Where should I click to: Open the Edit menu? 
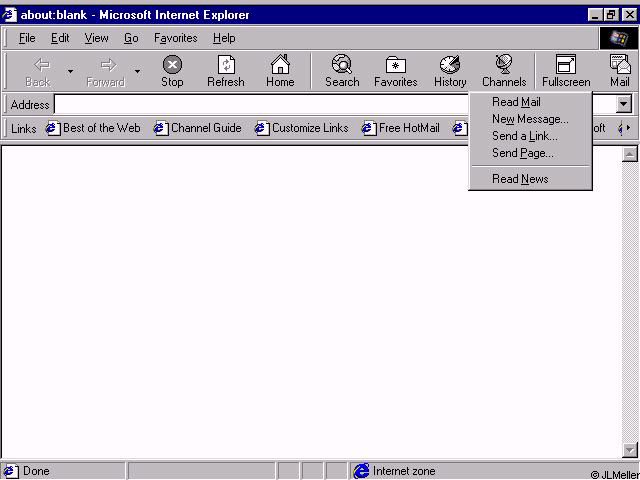(x=60, y=38)
